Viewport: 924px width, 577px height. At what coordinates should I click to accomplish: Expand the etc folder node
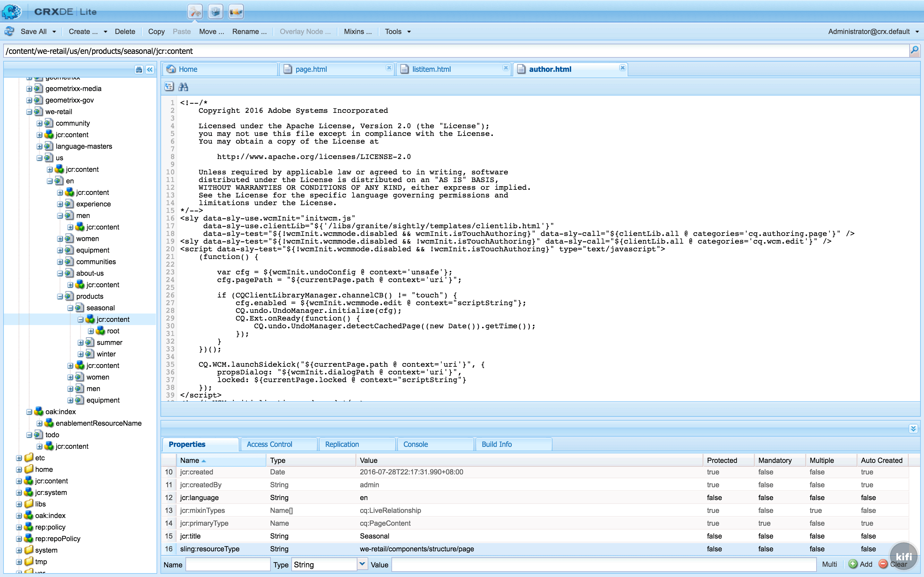coord(19,458)
